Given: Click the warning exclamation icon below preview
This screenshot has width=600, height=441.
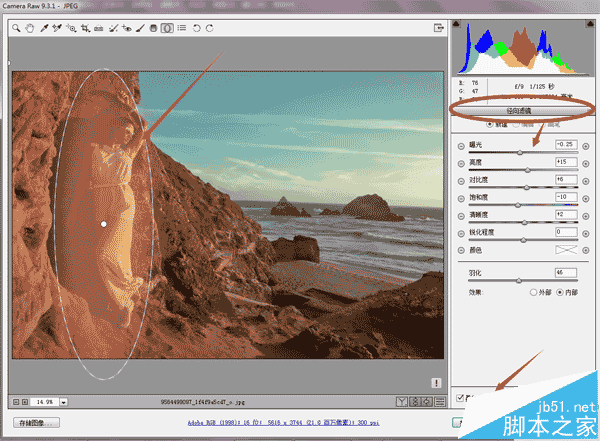Looking at the screenshot, I should click(x=436, y=383).
